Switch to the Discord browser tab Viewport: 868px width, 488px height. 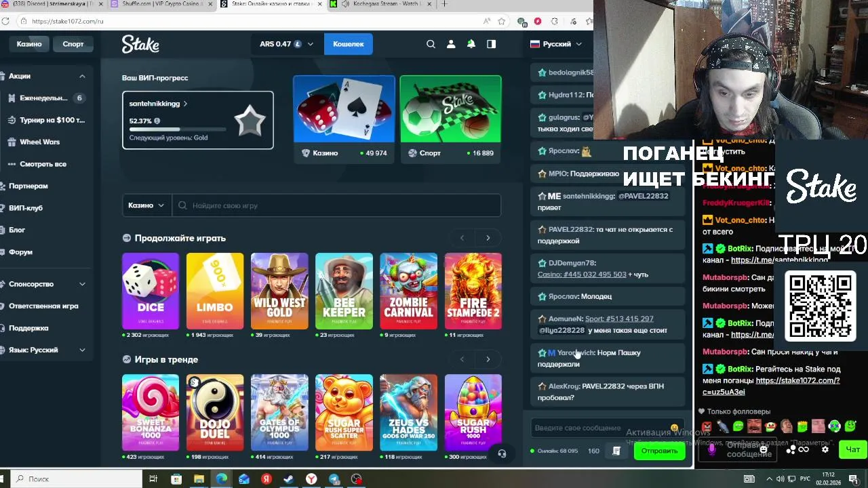(x=52, y=4)
